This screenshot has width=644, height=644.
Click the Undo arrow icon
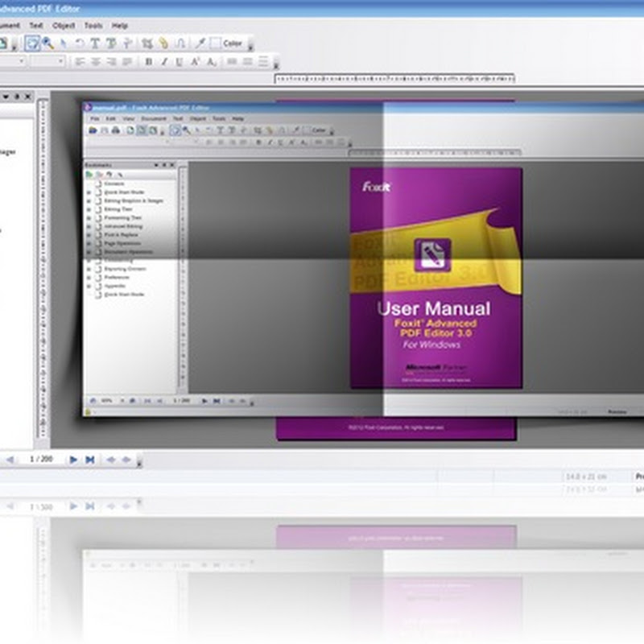pos(80,43)
